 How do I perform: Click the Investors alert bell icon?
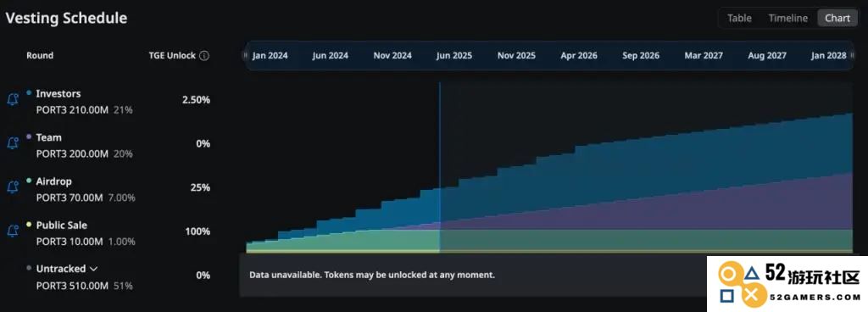pos(13,99)
